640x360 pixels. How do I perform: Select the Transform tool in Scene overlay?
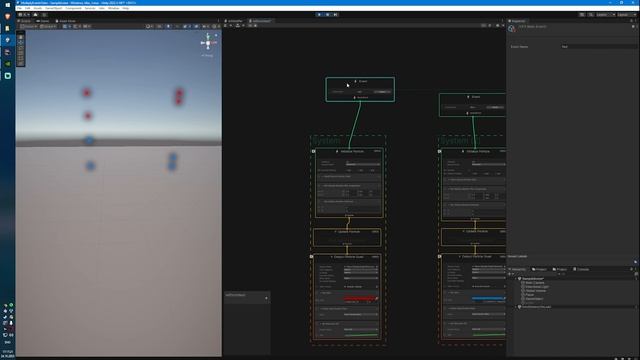point(21,62)
